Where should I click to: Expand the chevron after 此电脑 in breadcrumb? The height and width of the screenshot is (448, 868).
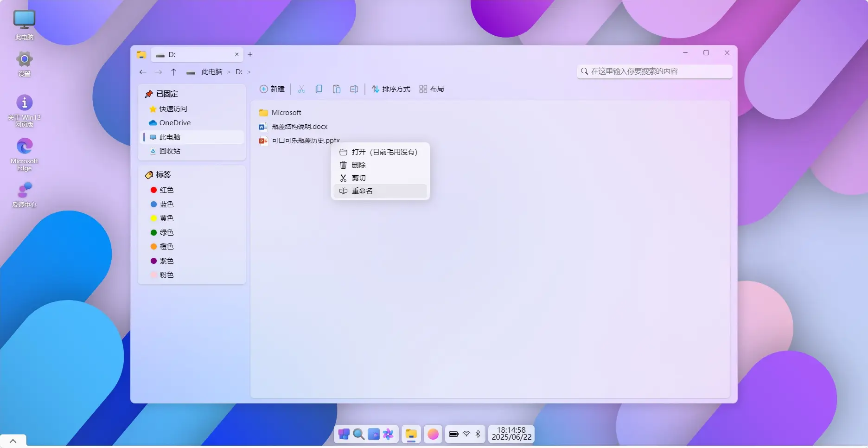(229, 72)
